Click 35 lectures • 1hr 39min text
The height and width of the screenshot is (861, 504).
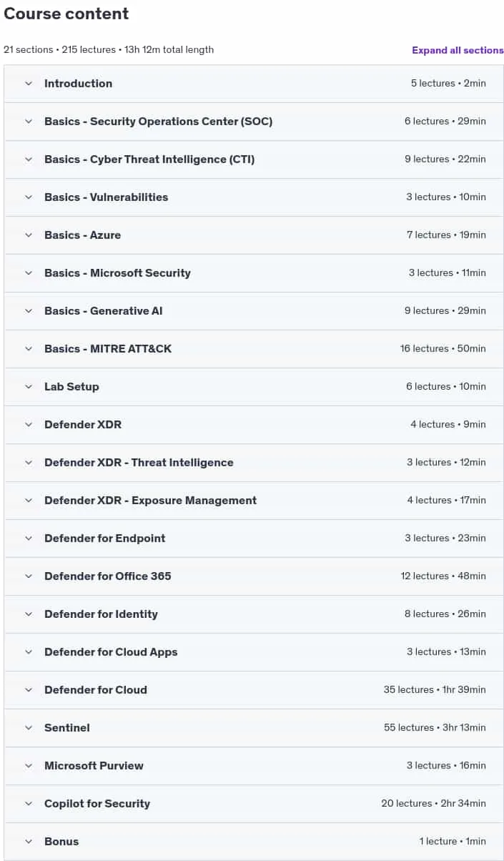(x=435, y=690)
